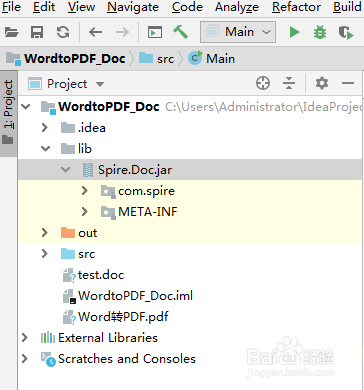Open the Build menu

[348, 7]
